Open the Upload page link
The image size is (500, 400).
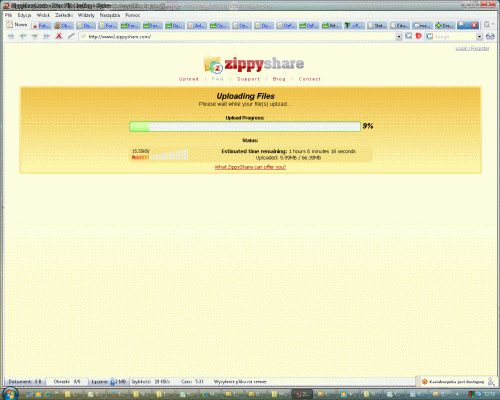[x=189, y=79]
